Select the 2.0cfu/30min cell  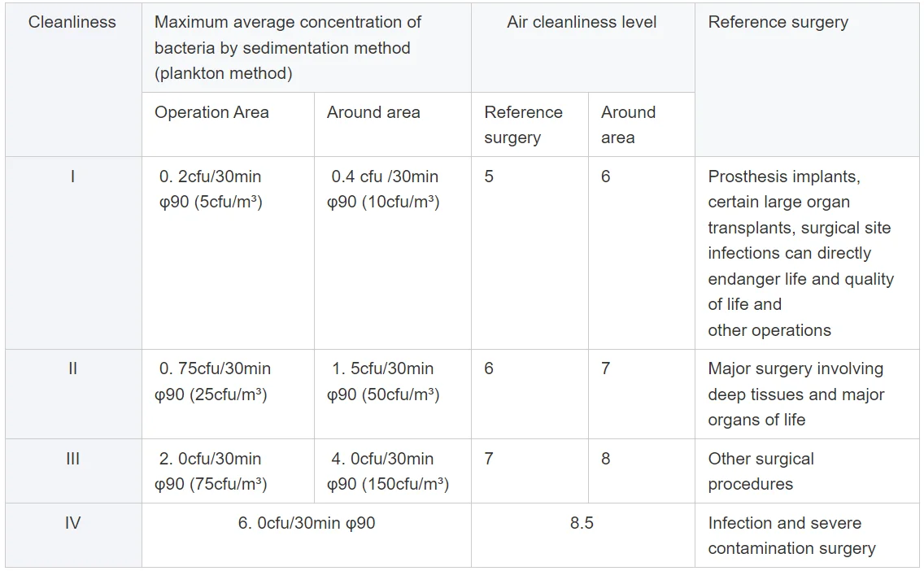tap(211, 471)
